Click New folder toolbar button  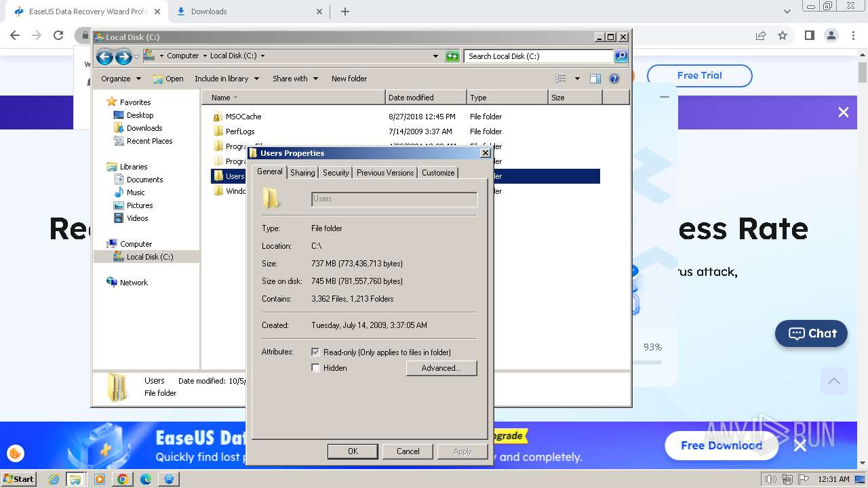tap(349, 79)
